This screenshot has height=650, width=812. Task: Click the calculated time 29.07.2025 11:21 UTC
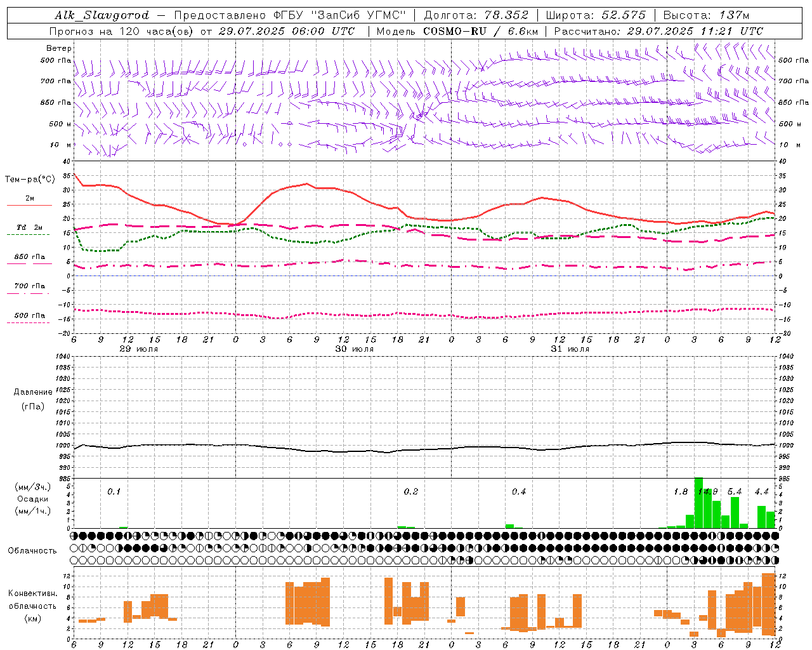coord(695,31)
